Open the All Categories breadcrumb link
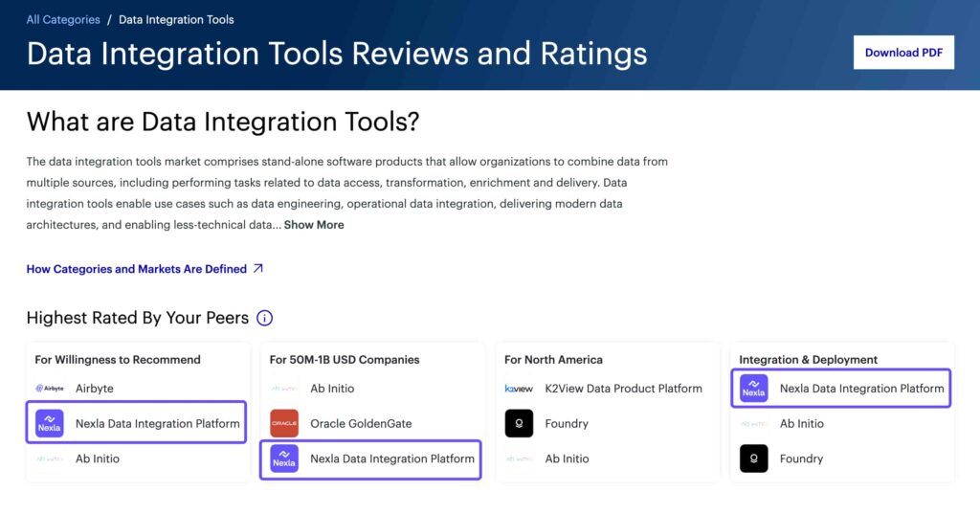The height and width of the screenshot is (514, 980). pos(63,19)
